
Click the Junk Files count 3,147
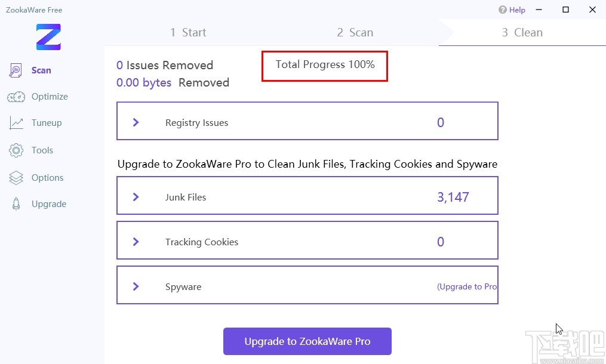[453, 197]
